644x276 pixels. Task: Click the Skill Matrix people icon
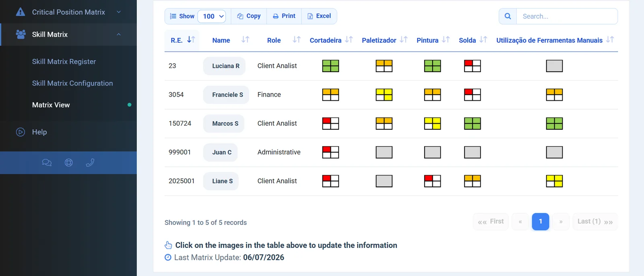coord(21,34)
